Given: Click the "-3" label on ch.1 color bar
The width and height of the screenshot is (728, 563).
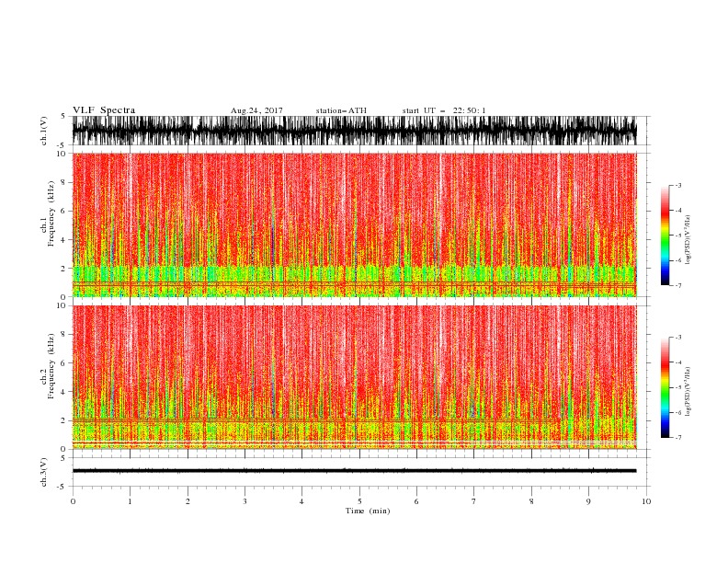Looking at the screenshot, I should [x=678, y=185].
